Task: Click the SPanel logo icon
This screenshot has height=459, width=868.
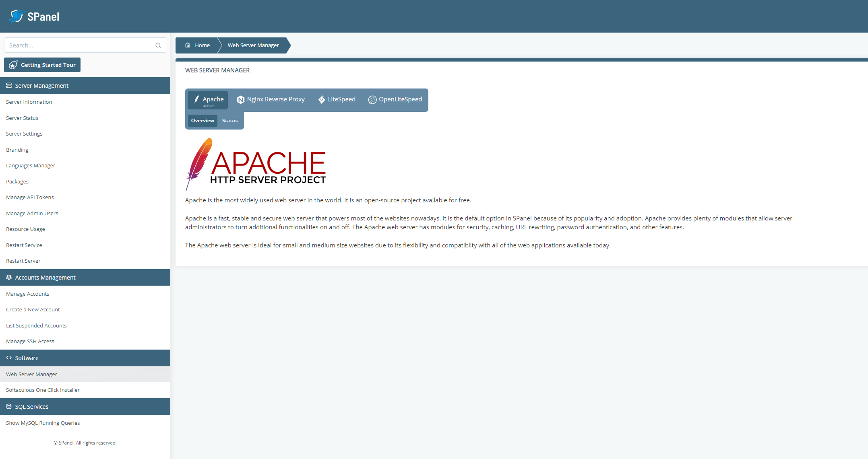Action: pyautogui.click(x=17, y=16)
